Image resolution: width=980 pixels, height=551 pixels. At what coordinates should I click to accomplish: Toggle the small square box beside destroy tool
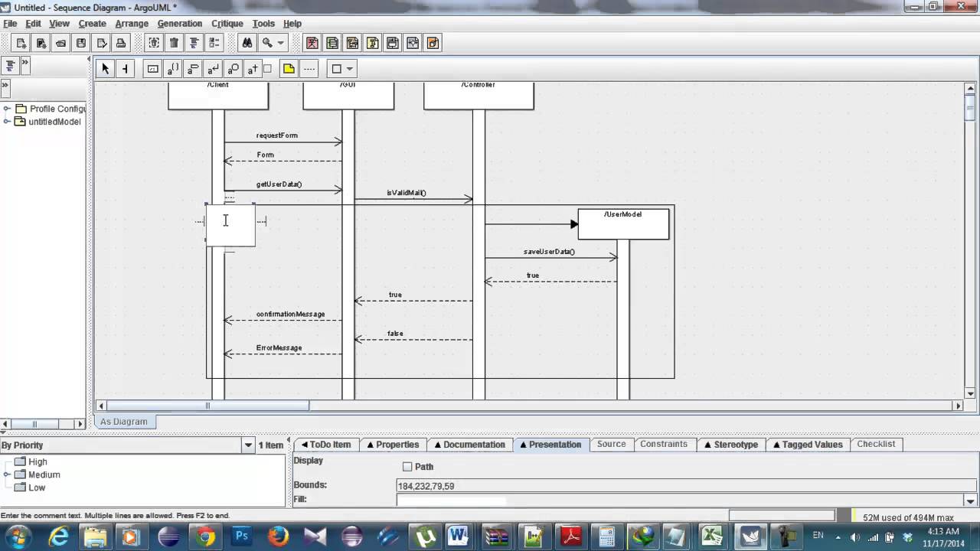(267, 69)
